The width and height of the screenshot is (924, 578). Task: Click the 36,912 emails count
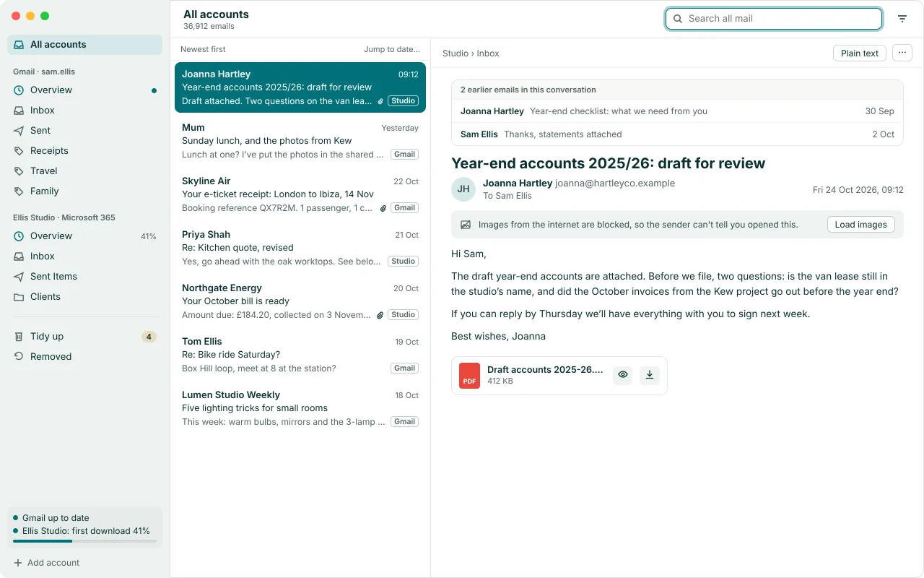pos(209,27)
